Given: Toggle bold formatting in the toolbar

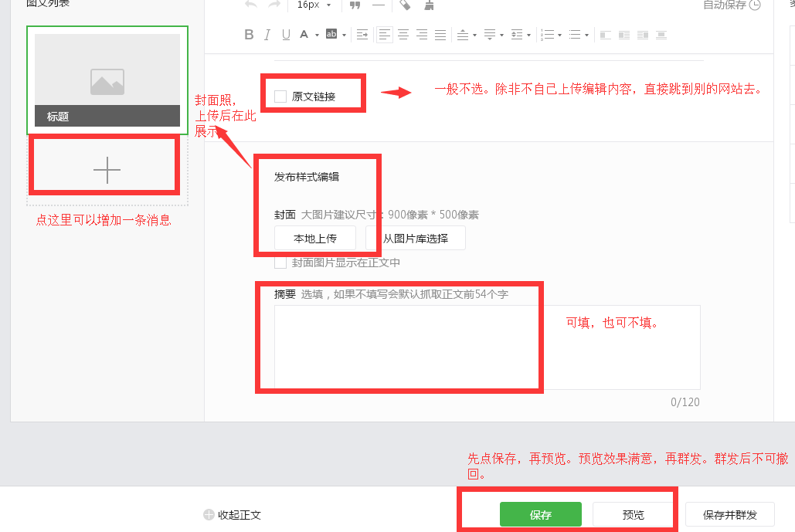Looking at the screenshot, I should (x=249, y=35).
